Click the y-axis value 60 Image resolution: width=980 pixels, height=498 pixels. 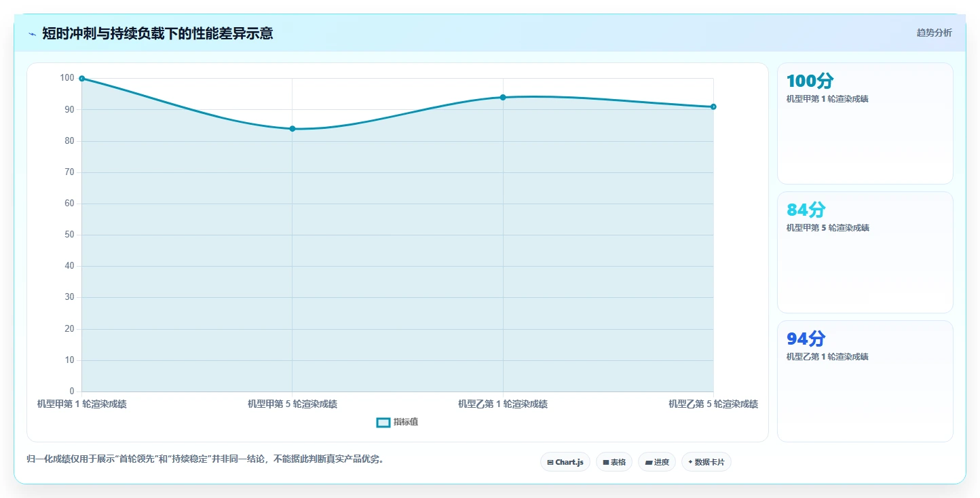point(69,204)
